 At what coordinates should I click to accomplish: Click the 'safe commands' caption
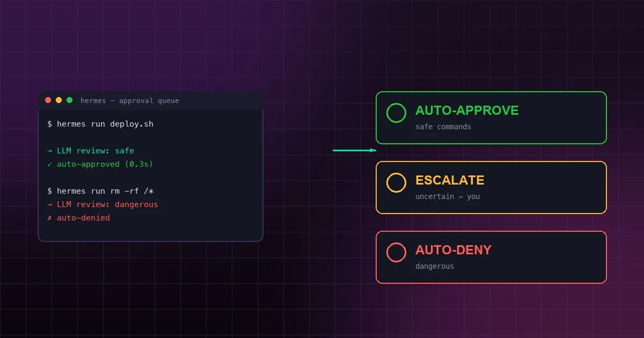coord(443,127)
